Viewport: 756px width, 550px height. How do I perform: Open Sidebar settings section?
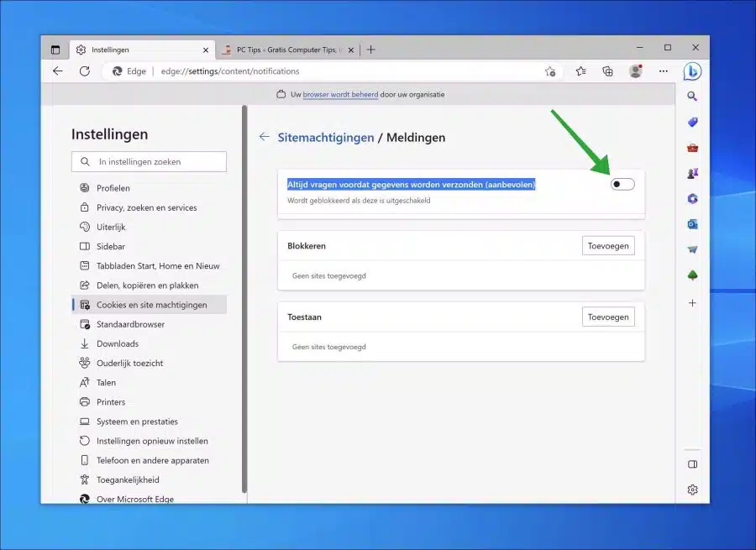[x=150, y=246]
